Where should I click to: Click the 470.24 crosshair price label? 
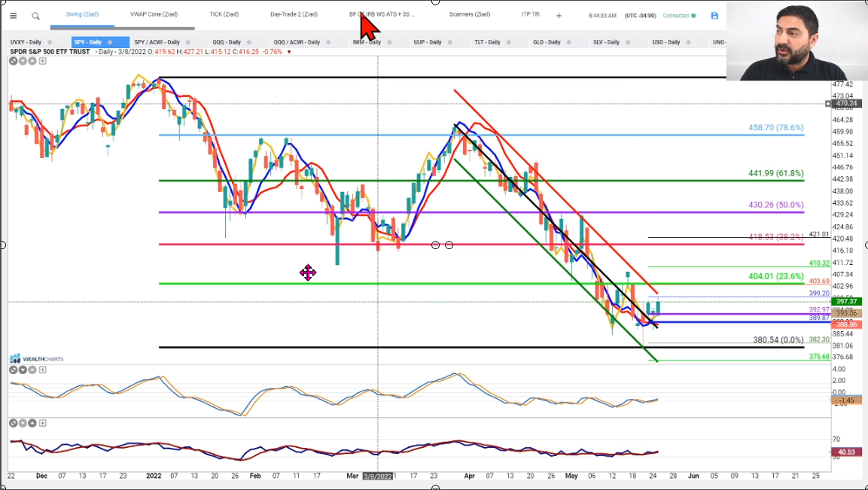(846, 104)
